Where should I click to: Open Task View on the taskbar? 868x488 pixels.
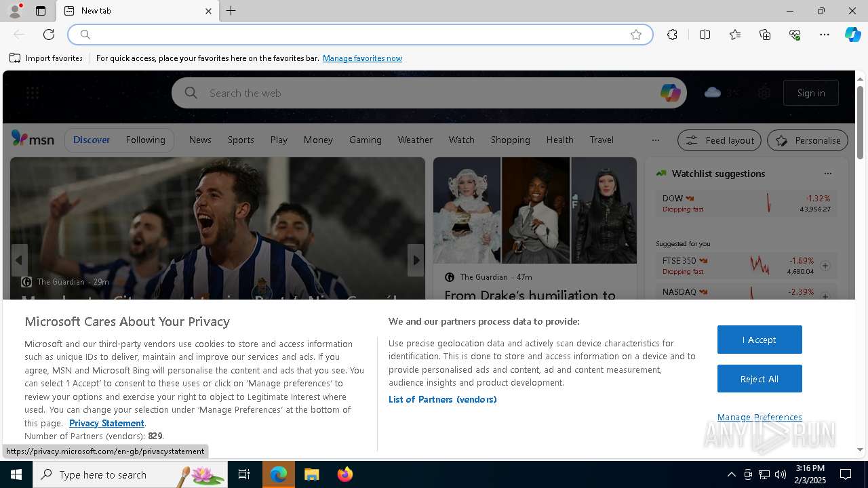point(244,474)
